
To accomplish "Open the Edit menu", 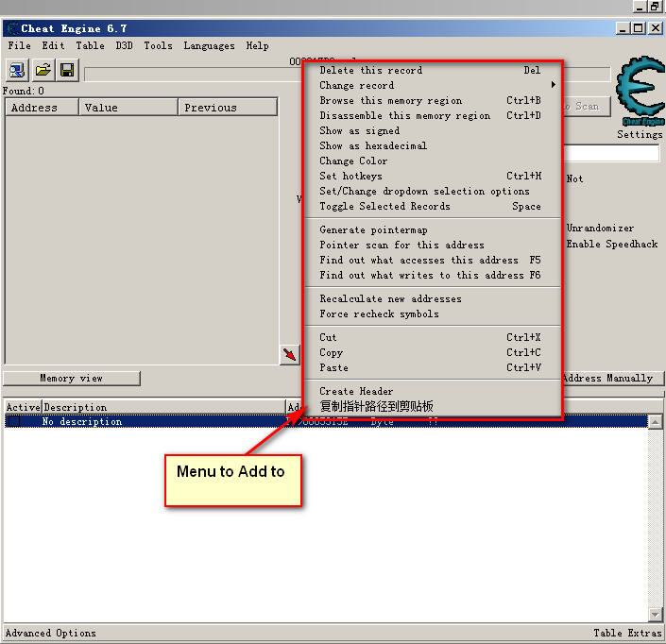I will 53,45.
